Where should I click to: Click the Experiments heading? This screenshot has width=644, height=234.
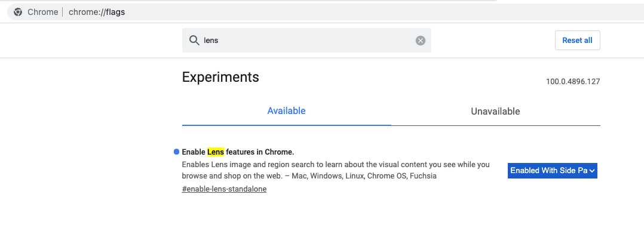(220, 77)
